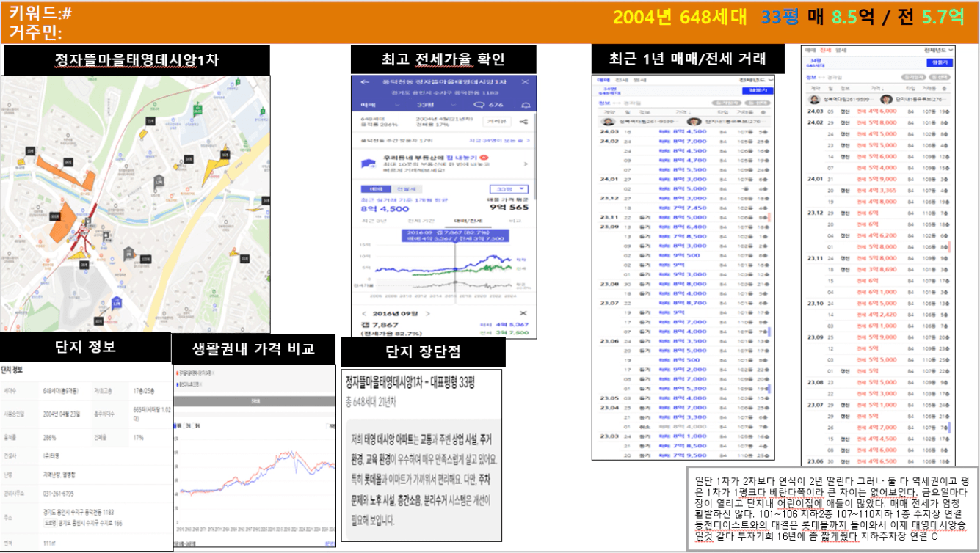The height and width of the screenshot is (553, 980).
Task: Click blue 평돋기 button in sales transaction list
Action: pos(758,90)
